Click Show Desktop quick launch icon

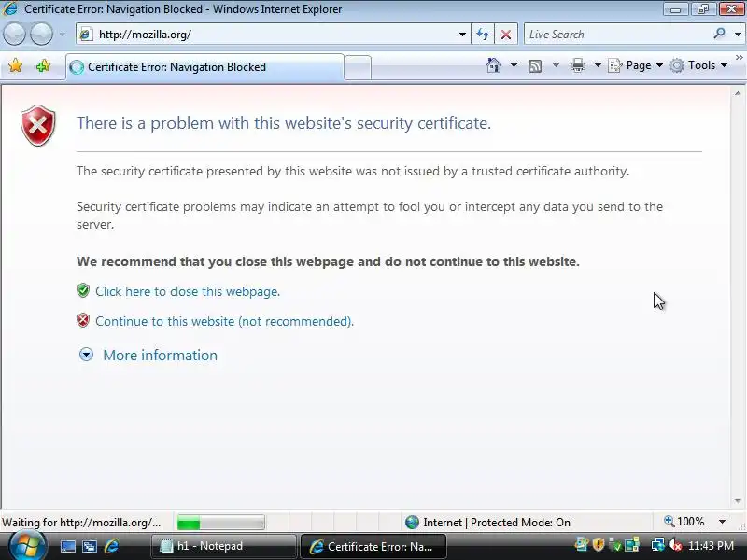67,546
